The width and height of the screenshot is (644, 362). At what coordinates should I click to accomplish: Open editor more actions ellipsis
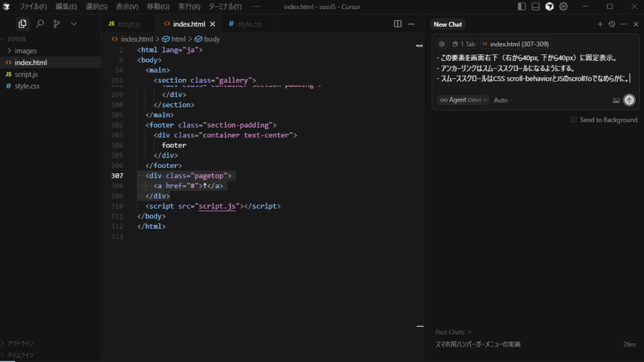411,24
